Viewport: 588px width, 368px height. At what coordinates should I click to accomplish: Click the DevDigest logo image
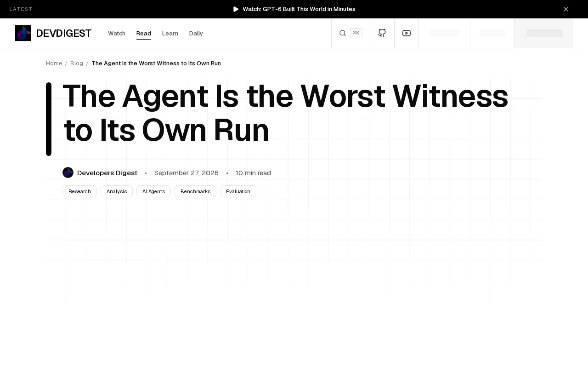[23, 33]
